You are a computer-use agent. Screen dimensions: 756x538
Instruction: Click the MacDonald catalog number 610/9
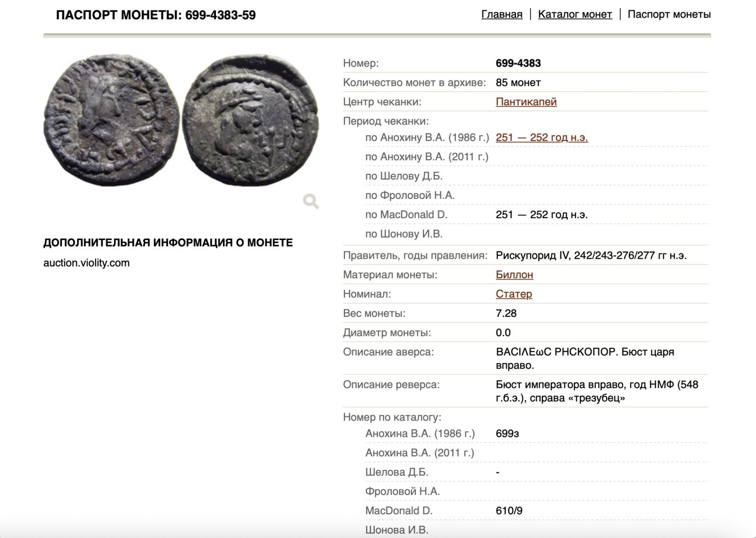pyautogui.click(x=509, y=511)
